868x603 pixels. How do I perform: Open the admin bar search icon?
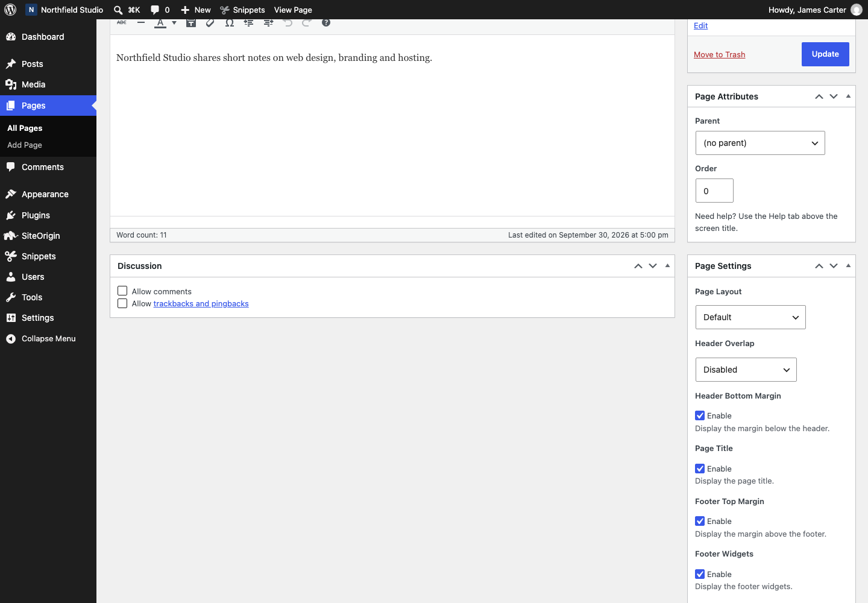tap(118, 10)
